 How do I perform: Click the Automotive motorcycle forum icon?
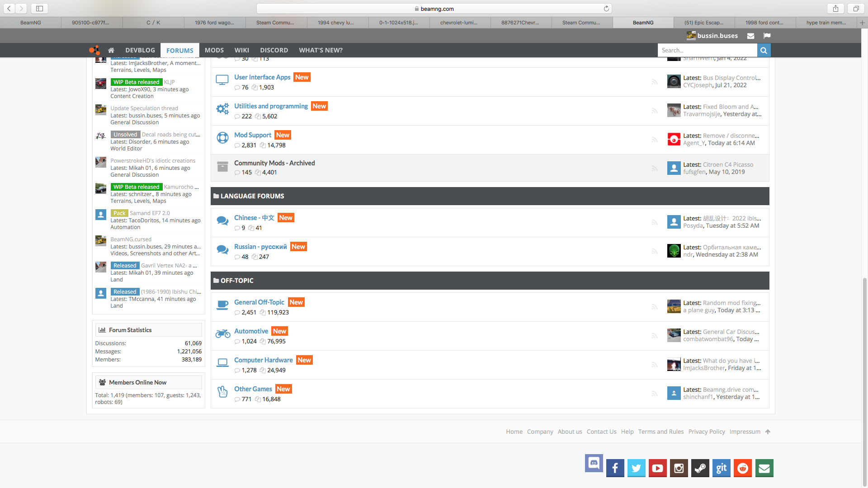coord(222,334)
